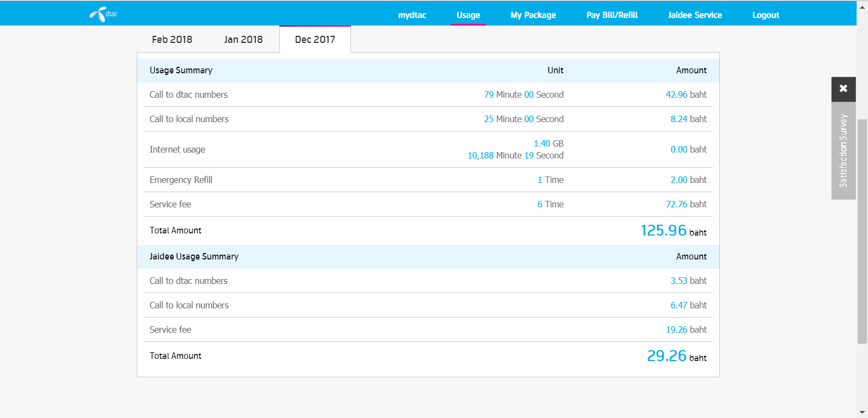Open the mydtac menu item

[412, 15]
